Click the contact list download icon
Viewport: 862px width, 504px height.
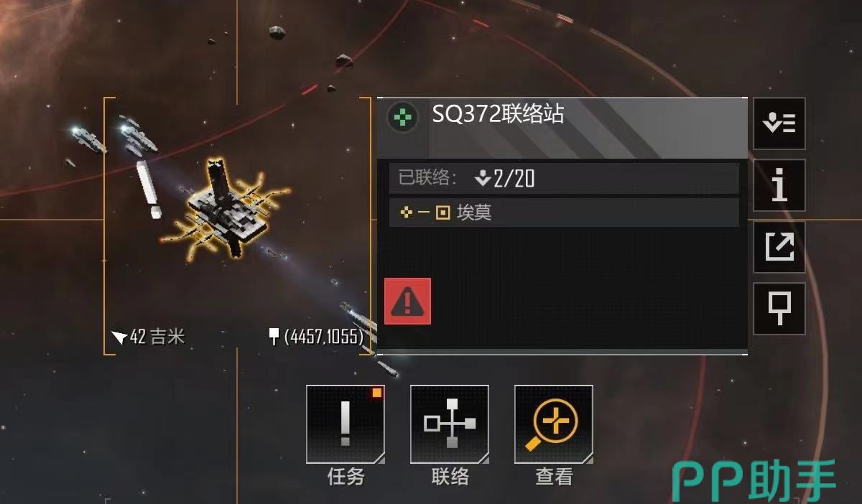779,123
